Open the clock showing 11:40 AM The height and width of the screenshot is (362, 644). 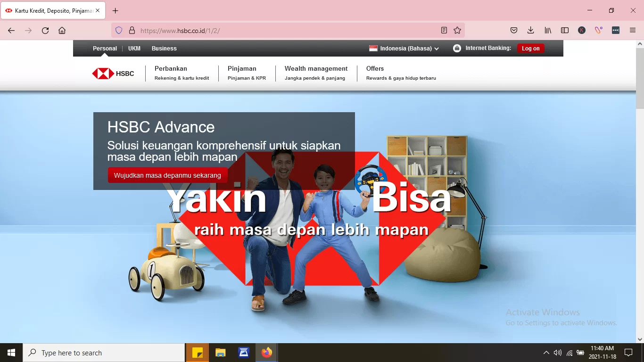[x=602, y=353]
